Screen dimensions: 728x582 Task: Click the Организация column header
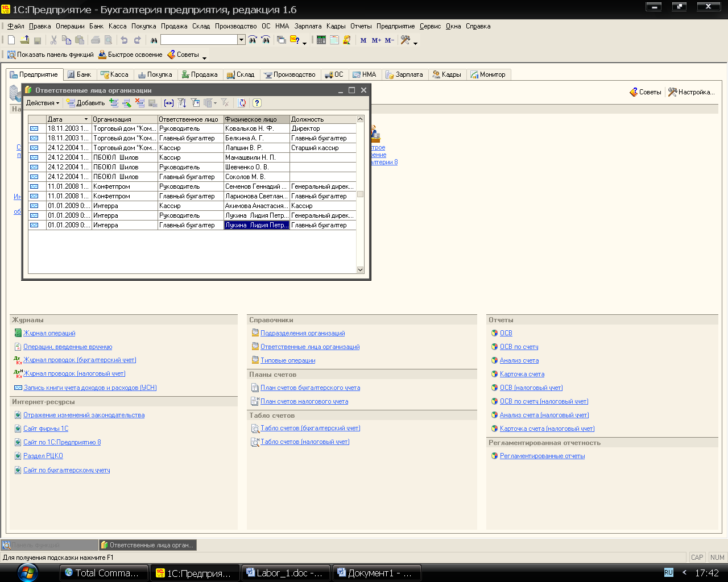[125, 119]
